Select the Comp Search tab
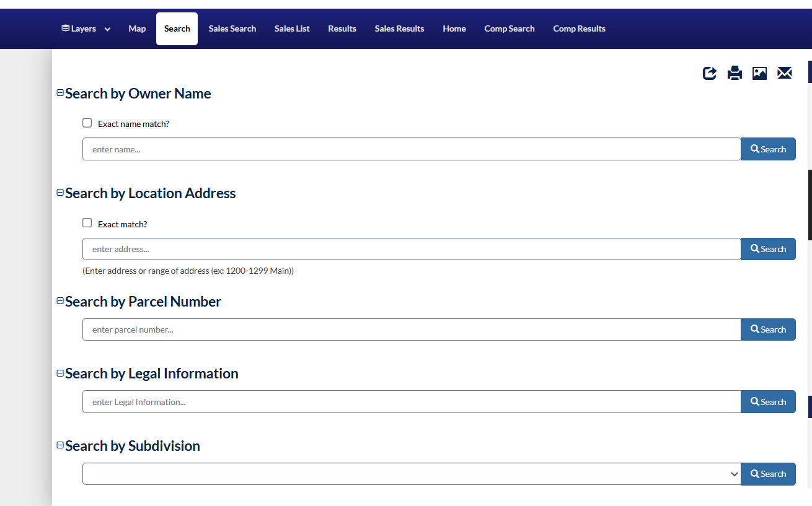 coord(509,28)
